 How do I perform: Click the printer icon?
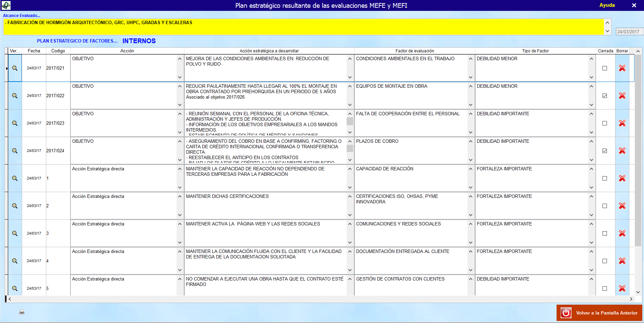22,312
